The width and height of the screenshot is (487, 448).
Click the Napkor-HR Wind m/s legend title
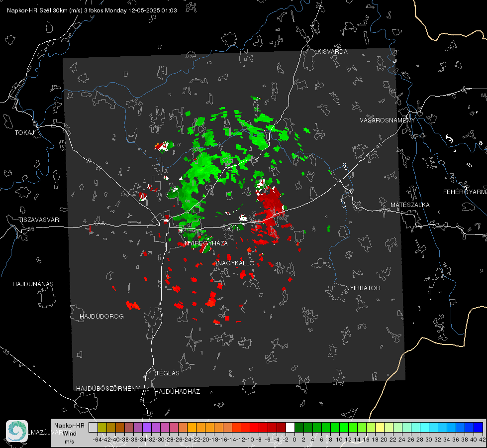pos(69,433)
